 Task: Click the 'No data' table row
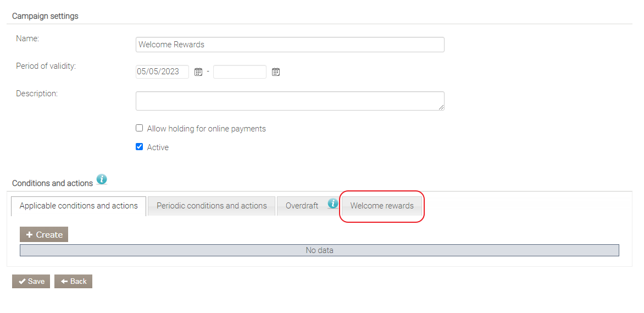(x=319, y=250)
